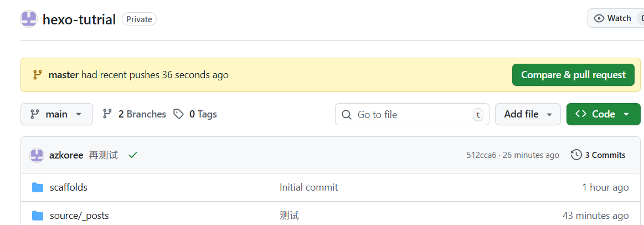Click the magnifier icon in file search
This screenshot has height=225, width=644.
click(347, 115)
